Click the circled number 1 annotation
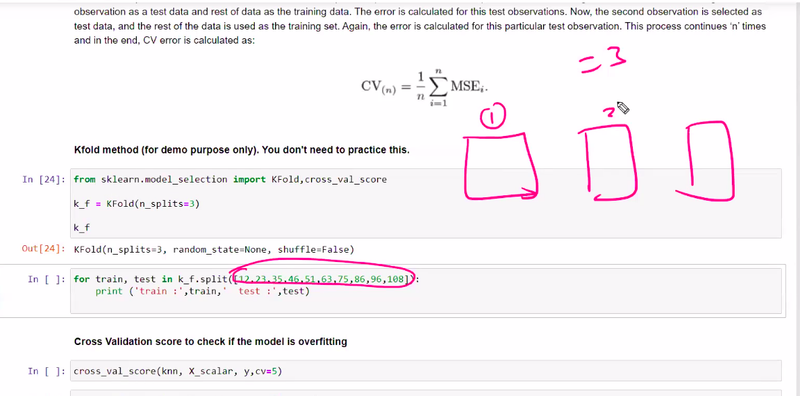Screen dimensions: 800x396 pyautogui.click(x=492, y=116)
